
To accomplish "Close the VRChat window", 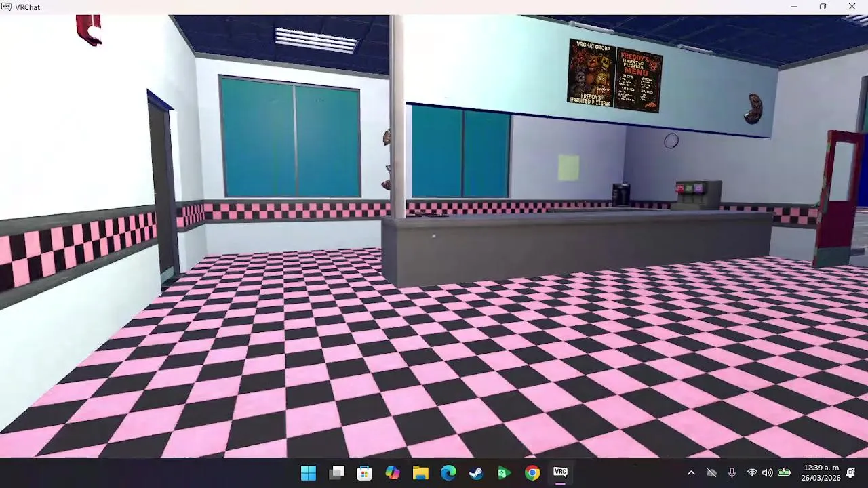I will pyautogui.click(x=852, y=7).
